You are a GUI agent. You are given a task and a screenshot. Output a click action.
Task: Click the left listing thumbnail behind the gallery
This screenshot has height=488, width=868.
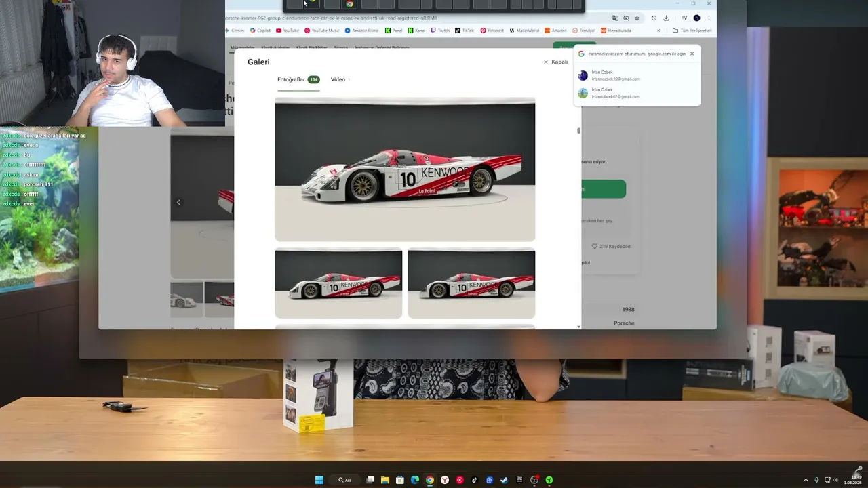pos(186,299)
